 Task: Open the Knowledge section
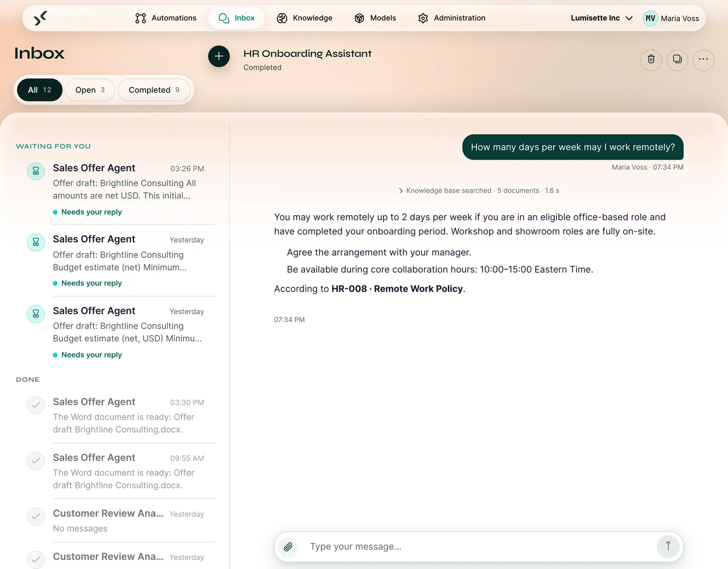[304, 18]
